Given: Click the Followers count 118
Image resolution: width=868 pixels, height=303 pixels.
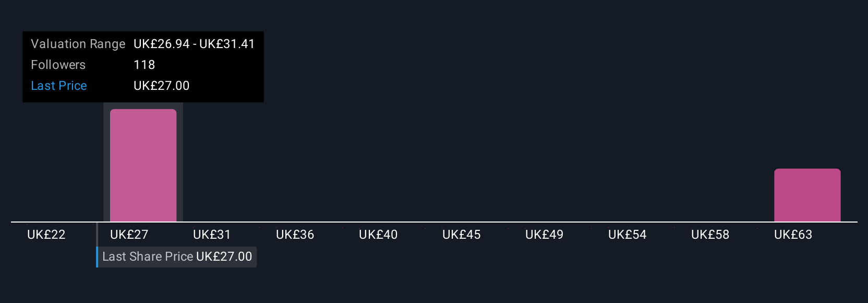Looking at the screenshot, I should [144, 65].
